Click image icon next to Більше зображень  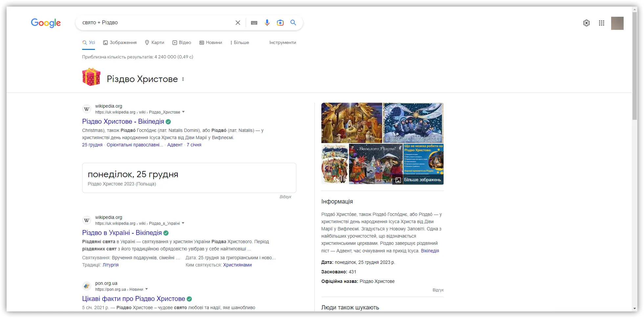click(398, 180)
